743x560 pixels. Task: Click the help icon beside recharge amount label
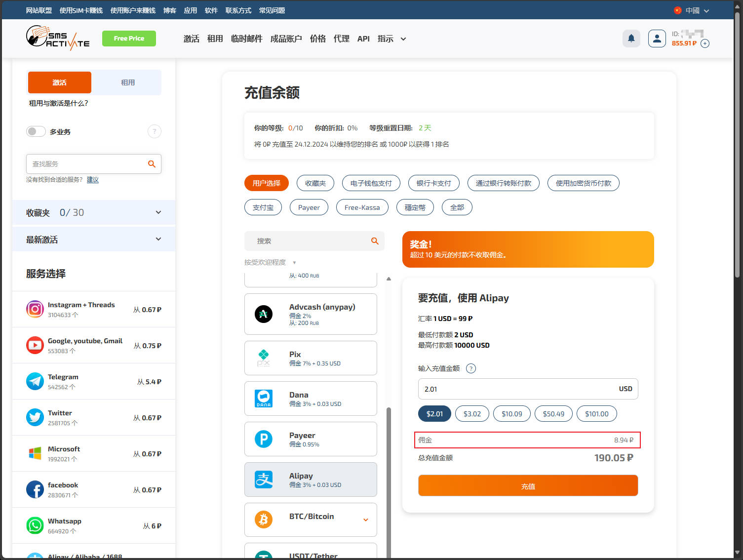click(471, 368)
